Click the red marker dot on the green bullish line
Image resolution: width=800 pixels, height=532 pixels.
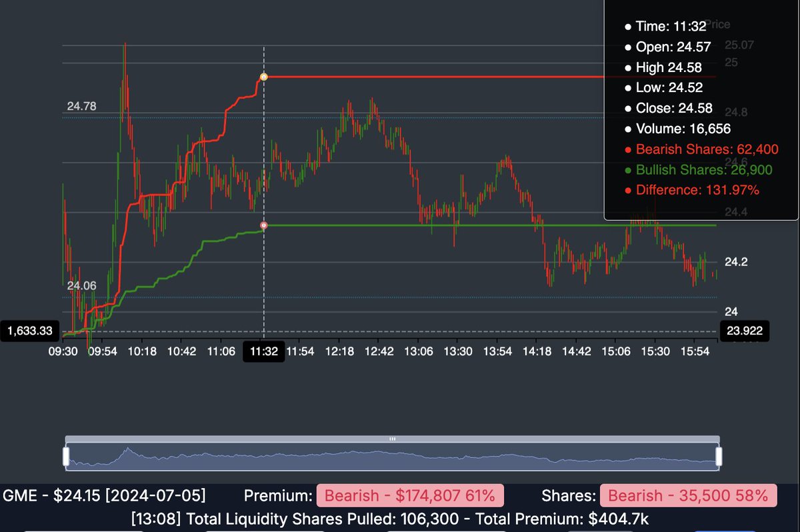click(264, 225)
